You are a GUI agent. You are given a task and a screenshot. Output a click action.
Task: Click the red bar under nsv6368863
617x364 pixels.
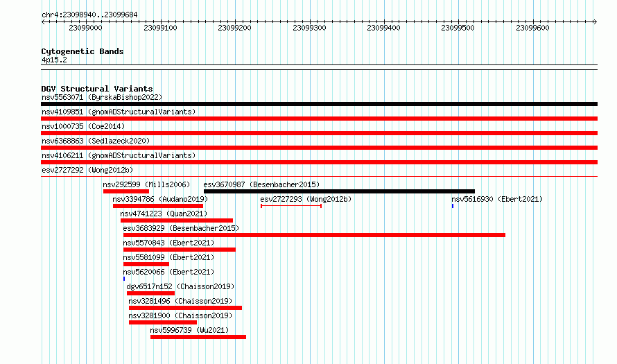[x=319, y=148]
